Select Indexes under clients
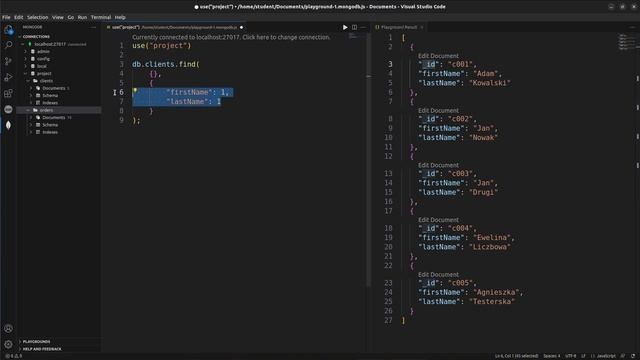Viewport: 640px width, 360px height. pos(59,103)
